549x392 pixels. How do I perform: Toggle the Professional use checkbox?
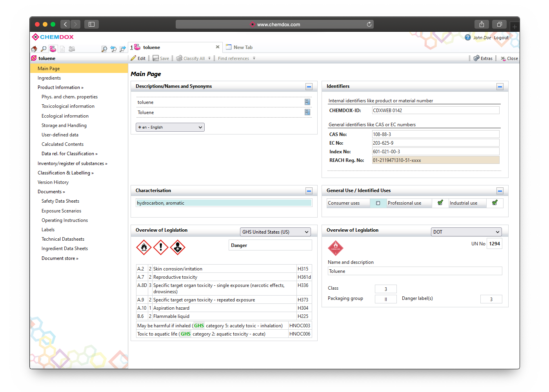point(440,203)
